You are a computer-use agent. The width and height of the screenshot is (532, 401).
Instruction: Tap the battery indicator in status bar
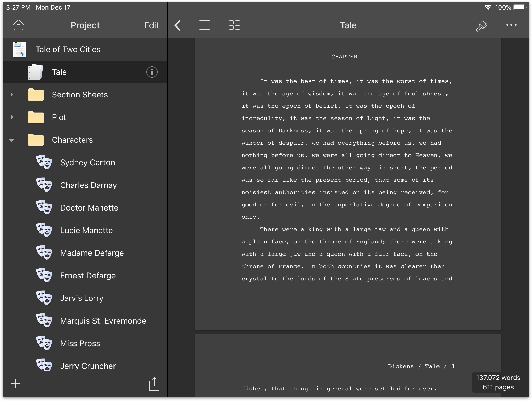tap(520, 7)
